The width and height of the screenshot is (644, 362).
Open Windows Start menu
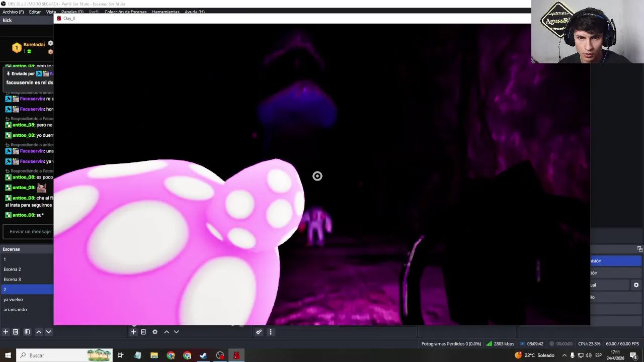click(x=8, y=355)
